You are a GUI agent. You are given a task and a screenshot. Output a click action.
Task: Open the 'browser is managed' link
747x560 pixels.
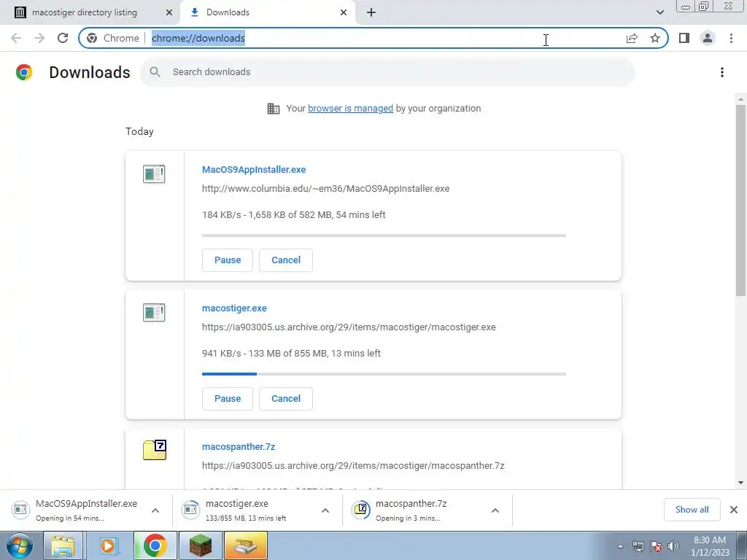coord(350,109)
